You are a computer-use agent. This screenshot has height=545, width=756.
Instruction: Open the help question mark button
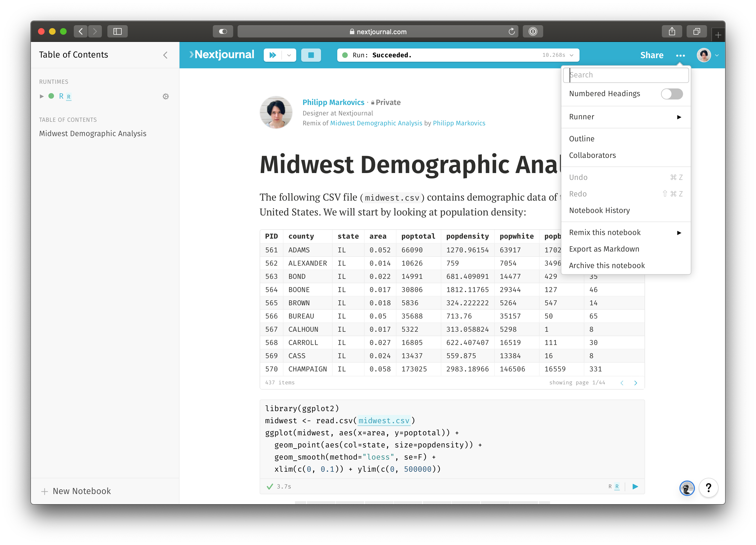[708, 488]
